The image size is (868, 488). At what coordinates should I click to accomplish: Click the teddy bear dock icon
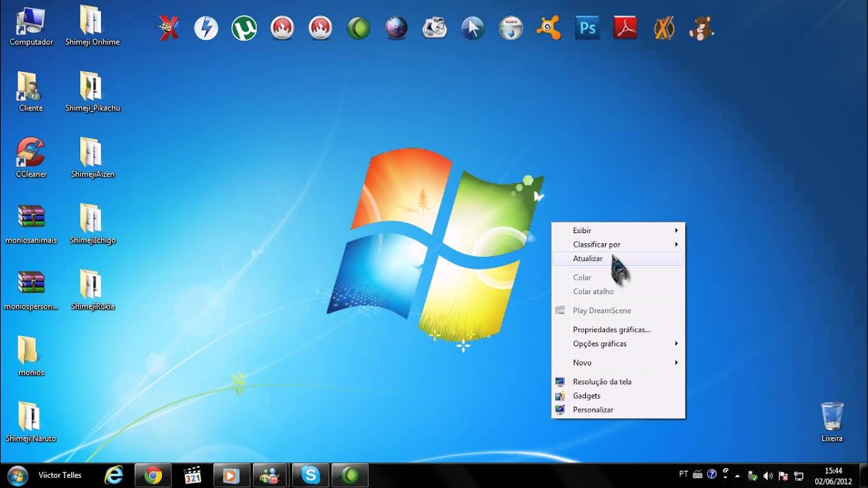(x=701, y=28)
